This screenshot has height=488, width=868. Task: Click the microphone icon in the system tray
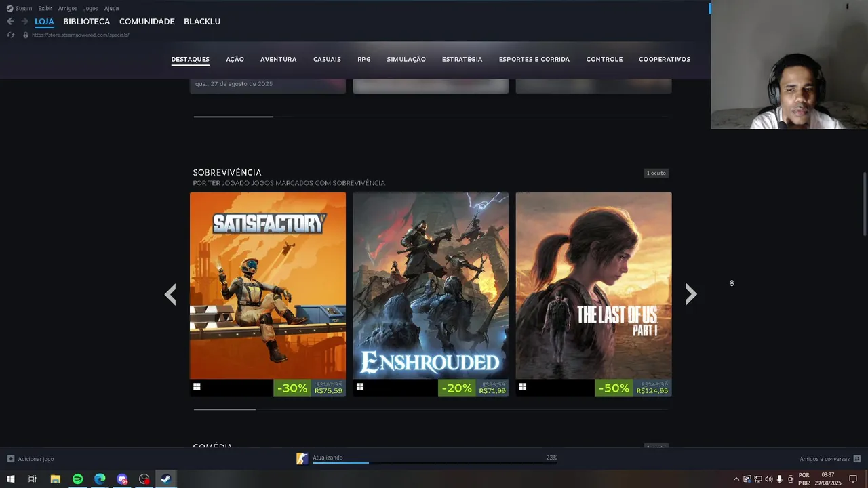(780, 479)
